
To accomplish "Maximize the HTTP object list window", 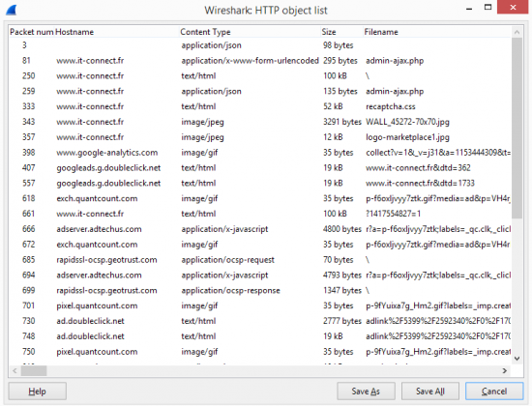I will click(488, 8).
